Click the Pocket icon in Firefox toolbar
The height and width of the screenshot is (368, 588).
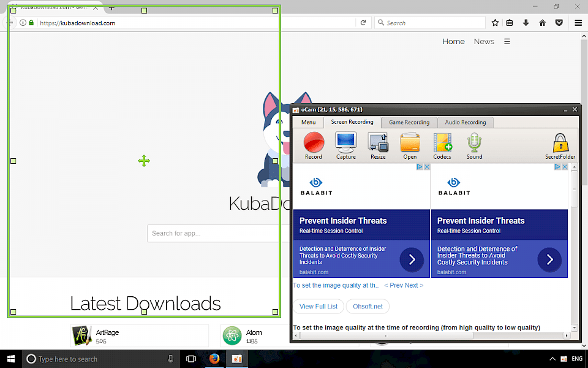click(x=559, y=23)
